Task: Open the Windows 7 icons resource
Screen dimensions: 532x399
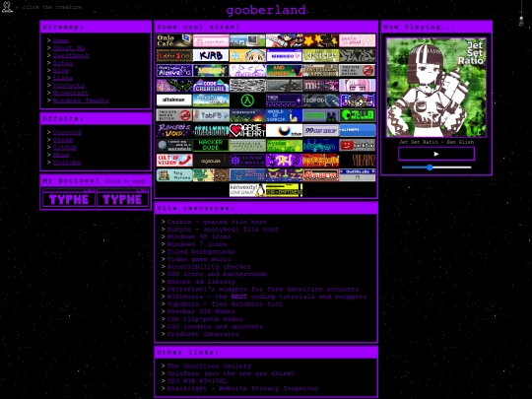Action: pyautogui.click(x=197, y=244)
